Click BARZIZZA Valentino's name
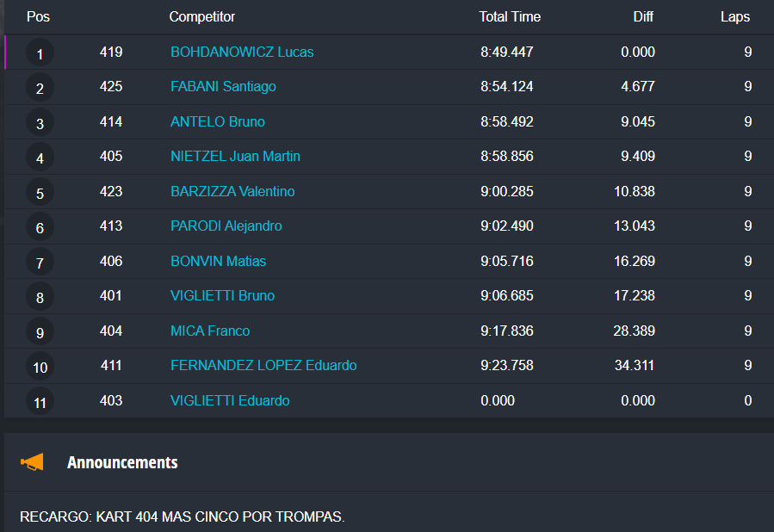This screenshot has width=774, height=532. pyautogui.click(x=232, y=191)
